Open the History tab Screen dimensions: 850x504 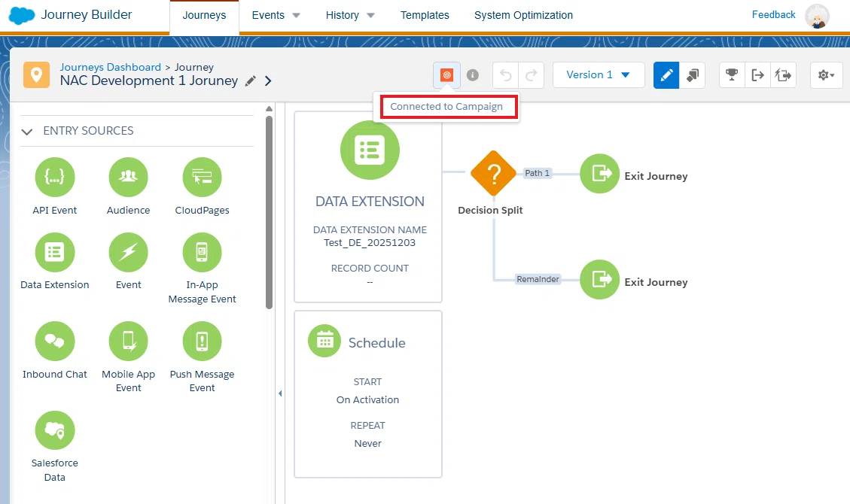pos(342,15)
